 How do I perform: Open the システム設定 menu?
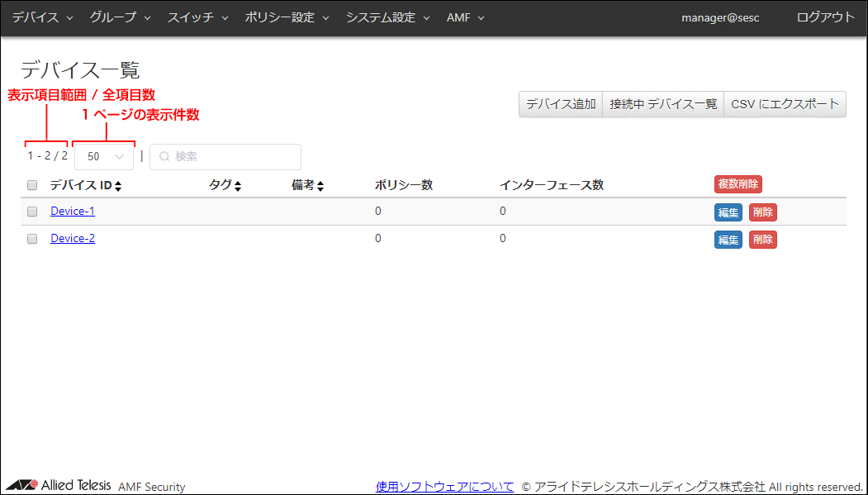(387, 17)
